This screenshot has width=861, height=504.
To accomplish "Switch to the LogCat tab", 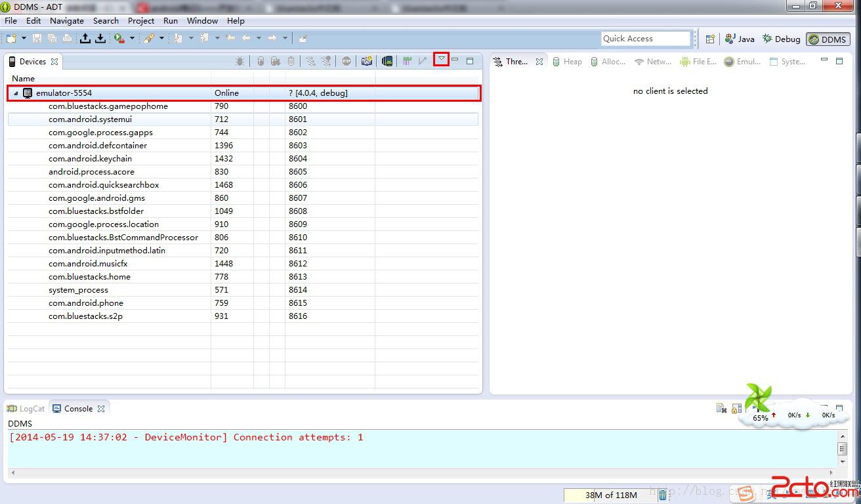I will point(26,408).
